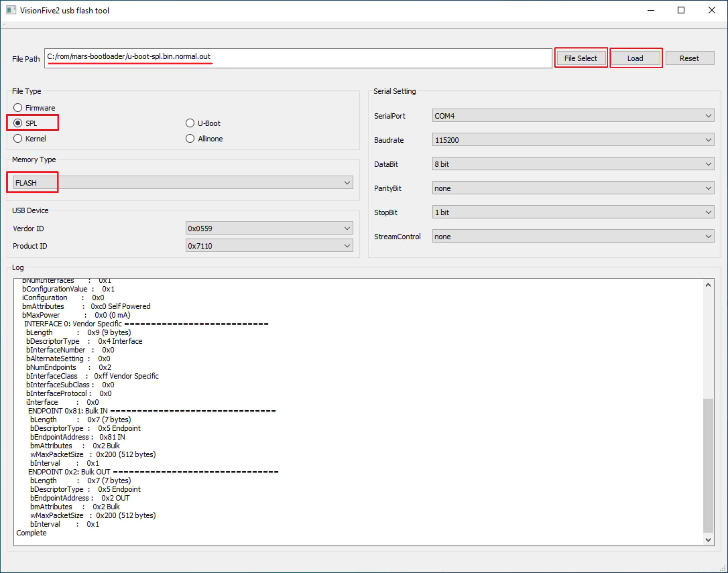Click the 'bAlternateSetting : 0x0' log line
The height and width of the screenshot is (573, 728).
click(68, 359)
